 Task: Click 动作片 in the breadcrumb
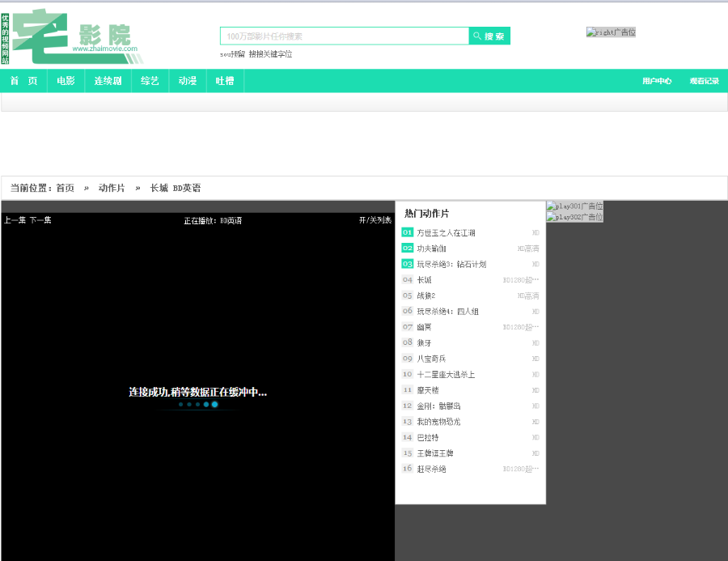tap(112, 188)
